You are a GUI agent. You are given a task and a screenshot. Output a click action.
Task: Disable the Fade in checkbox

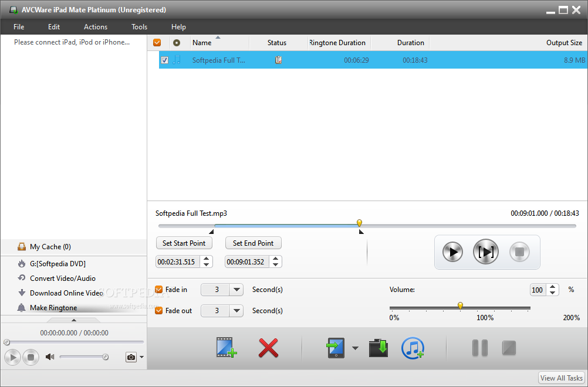click(x=158, y=290)
